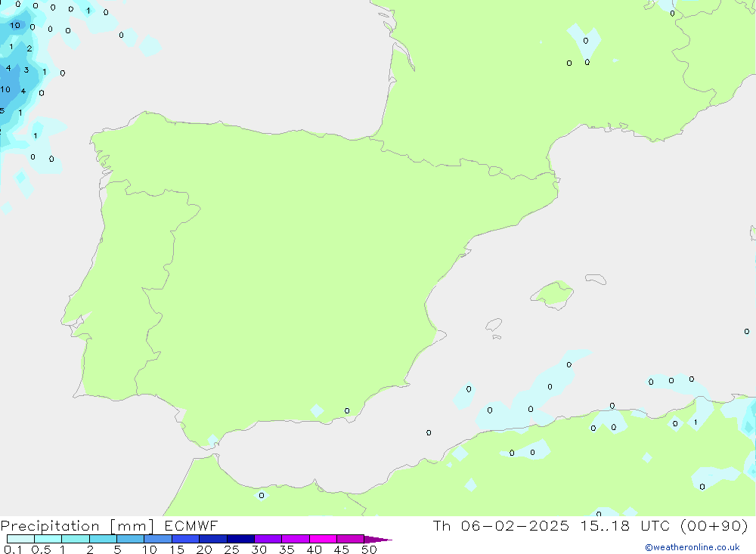The image size is (756, 554).
Task: Click the '(00+90)' forecast offset text
Action: tap(714, 525)
